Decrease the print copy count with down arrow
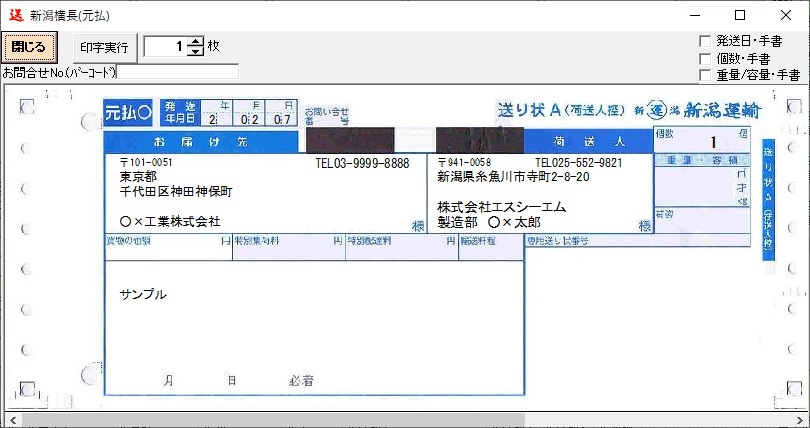 pyautogui.click(x=195, y=52)
